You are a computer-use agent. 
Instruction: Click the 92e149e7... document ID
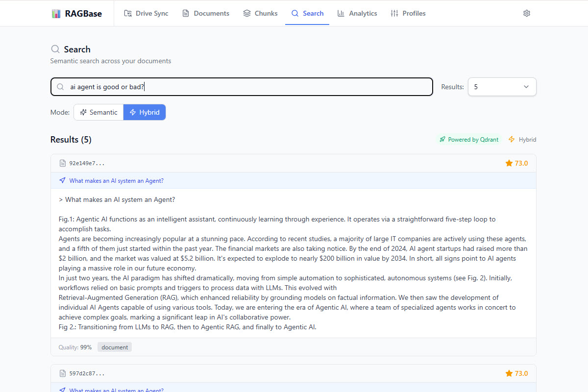click(x=87, y=163)
